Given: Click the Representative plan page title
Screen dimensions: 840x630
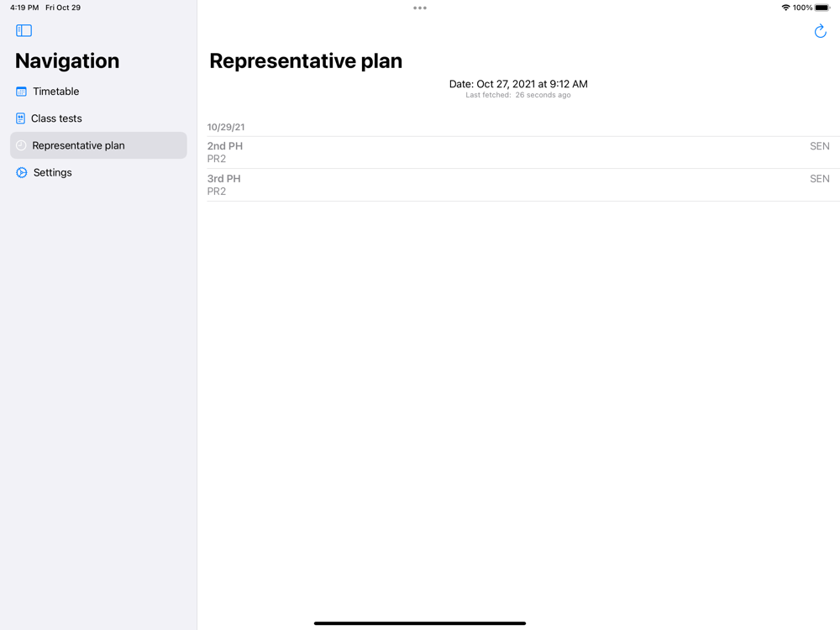Looking at the screenshot, I should point(306,60).
